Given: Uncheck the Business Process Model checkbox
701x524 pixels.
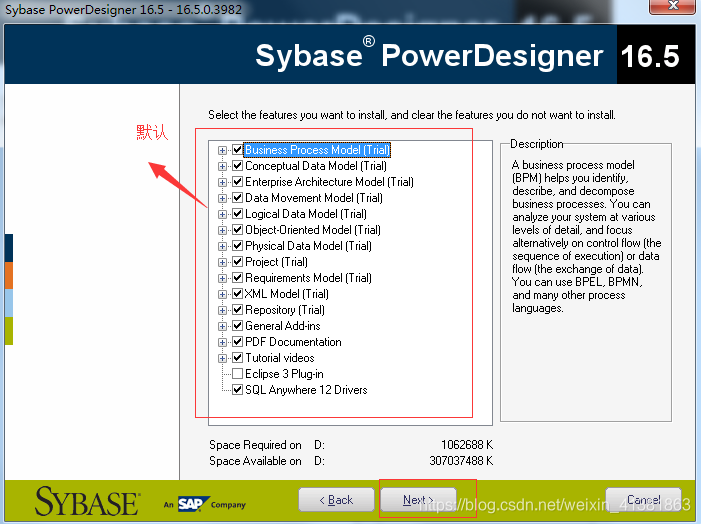Looking at the screenshot, I should pos(237,150).
